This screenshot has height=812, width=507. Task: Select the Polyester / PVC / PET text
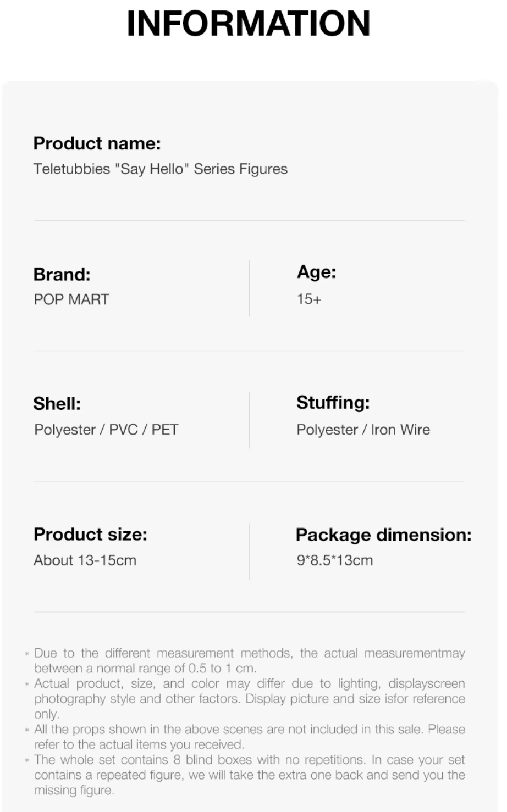(106, 430)
